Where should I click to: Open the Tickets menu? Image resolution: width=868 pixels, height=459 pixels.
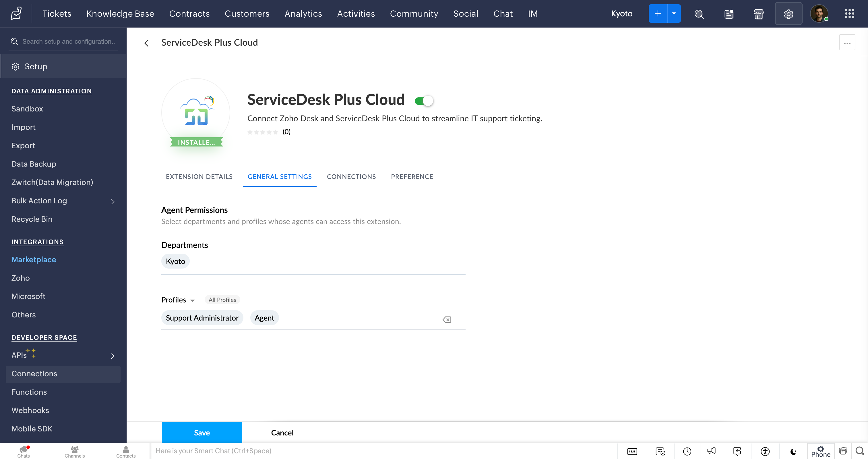pos(57,14)
